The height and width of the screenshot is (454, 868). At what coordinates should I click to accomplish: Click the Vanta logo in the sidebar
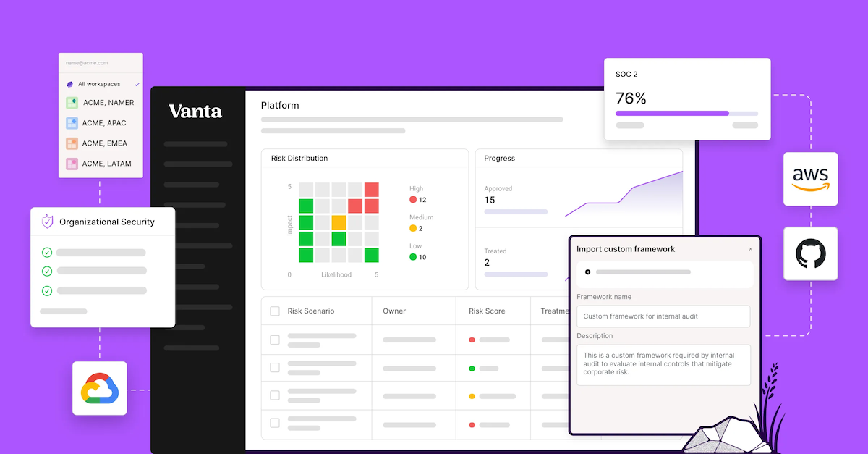point(195,111)
